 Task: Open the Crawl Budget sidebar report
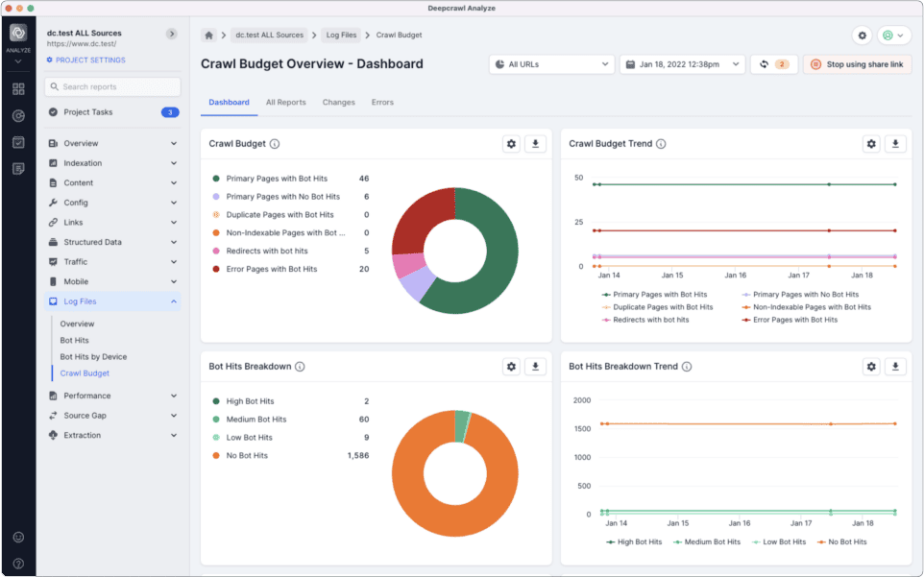[85, 373]
